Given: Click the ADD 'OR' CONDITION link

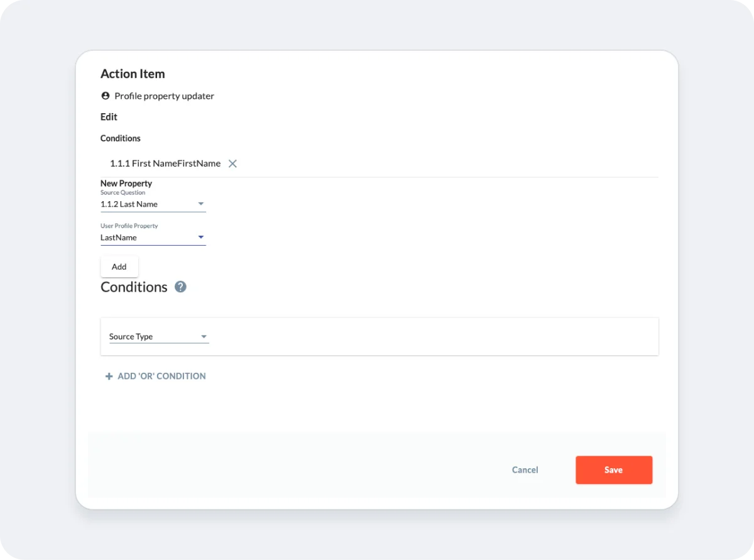Looking at the screenshot, I should point(161,376).
